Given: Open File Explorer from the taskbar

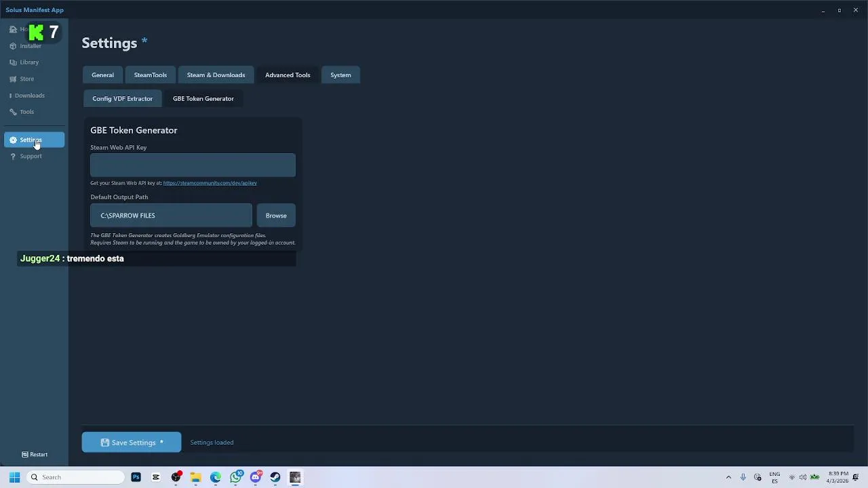Looking at the screenshot, I should pyautogui.click(x=196, y=477).
